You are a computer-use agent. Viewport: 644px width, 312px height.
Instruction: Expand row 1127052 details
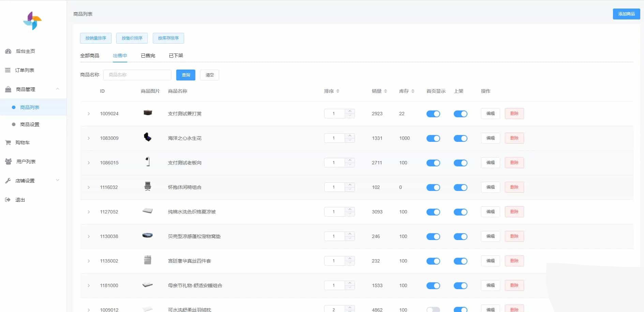(x=89, y=212)
